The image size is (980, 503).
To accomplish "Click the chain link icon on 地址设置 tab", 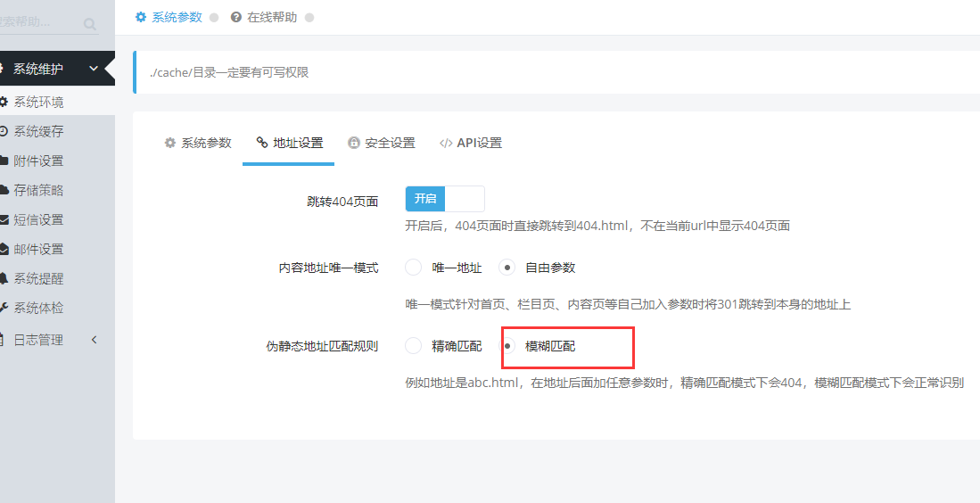I will pos(262,143).
